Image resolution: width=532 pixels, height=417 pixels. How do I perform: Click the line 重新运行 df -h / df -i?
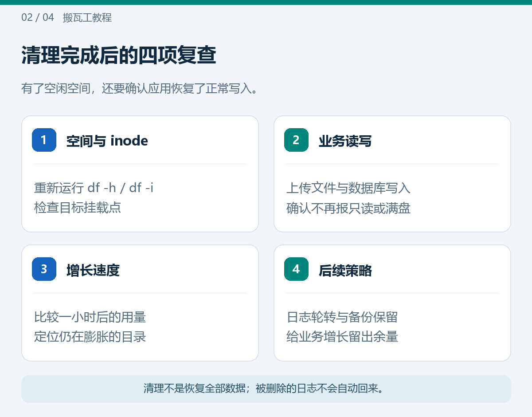click(x=94, y=188)
